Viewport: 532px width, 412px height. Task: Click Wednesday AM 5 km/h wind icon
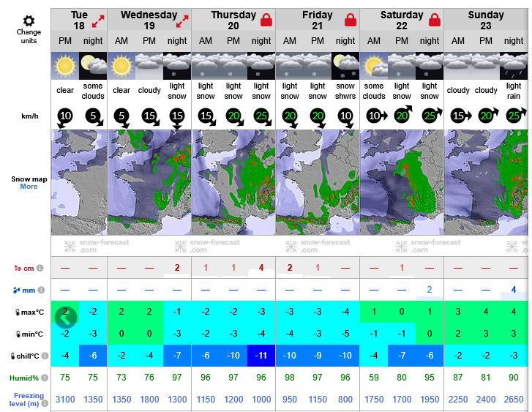tap(122, 117)
